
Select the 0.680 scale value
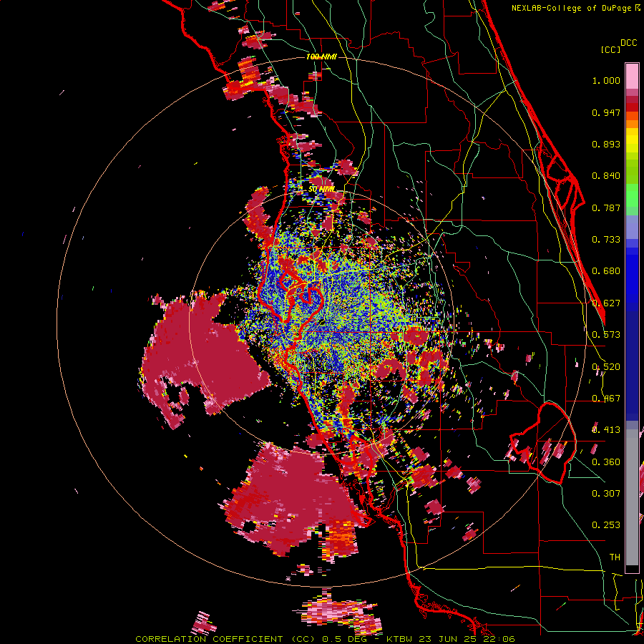[606, 271]
